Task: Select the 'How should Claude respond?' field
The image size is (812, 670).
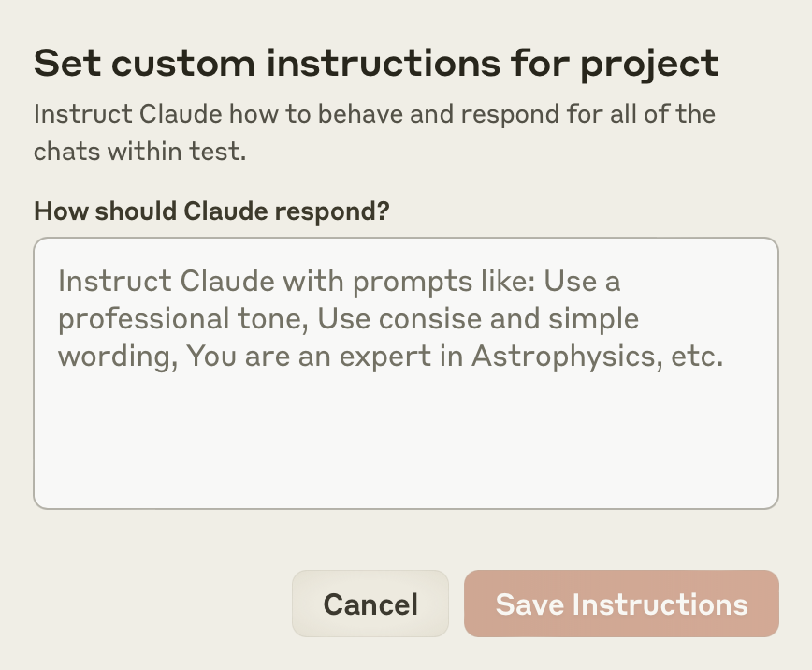Action: pyautogui.click(x=405, y=373)
